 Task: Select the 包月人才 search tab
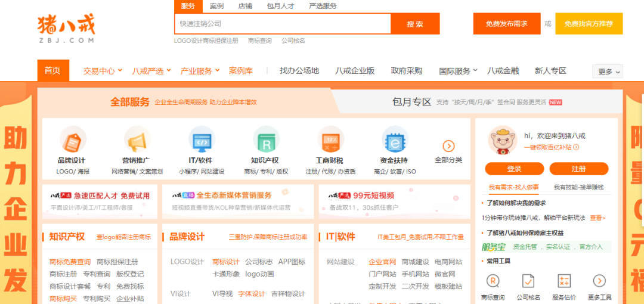tap(280, 6)
